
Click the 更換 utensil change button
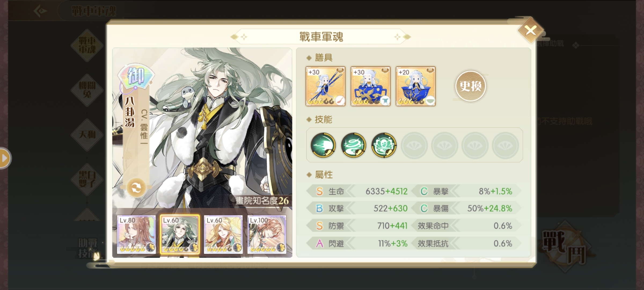pyautogui.click(x=470, y=86)
